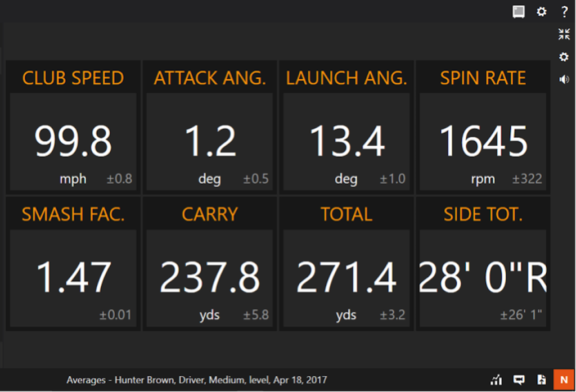
Task: Click the ±1.0 launch angle deviation
Action: point(393,179)
